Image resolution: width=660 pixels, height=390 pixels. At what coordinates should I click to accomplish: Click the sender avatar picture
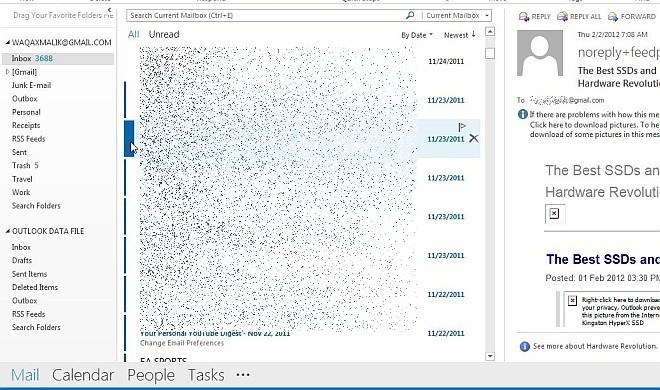coord(540,53)
